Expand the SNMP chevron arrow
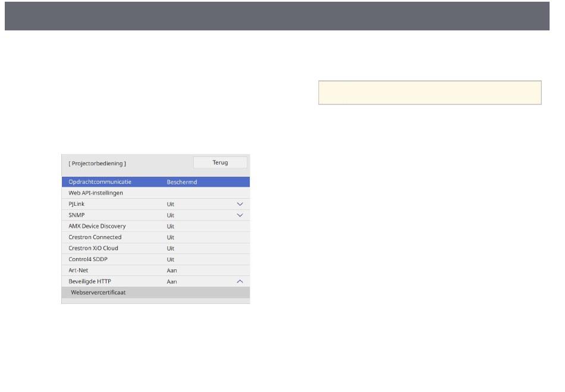 240,215
